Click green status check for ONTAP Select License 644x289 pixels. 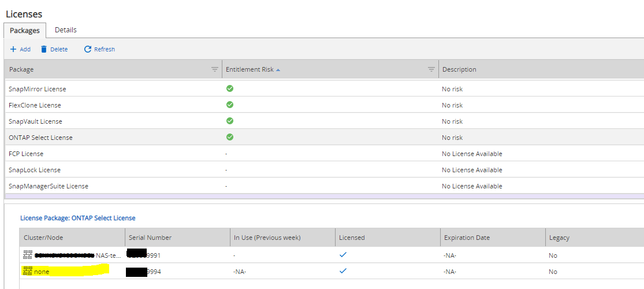230,138
